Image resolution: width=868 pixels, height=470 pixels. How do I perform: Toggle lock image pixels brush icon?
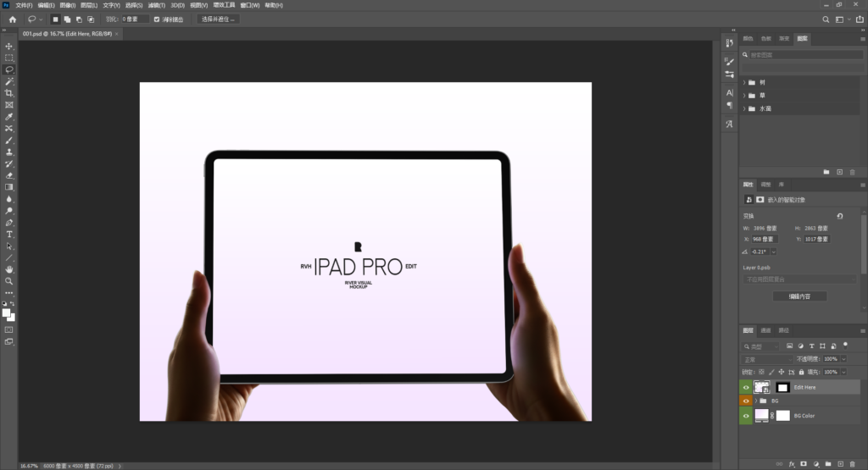[771, 372]
